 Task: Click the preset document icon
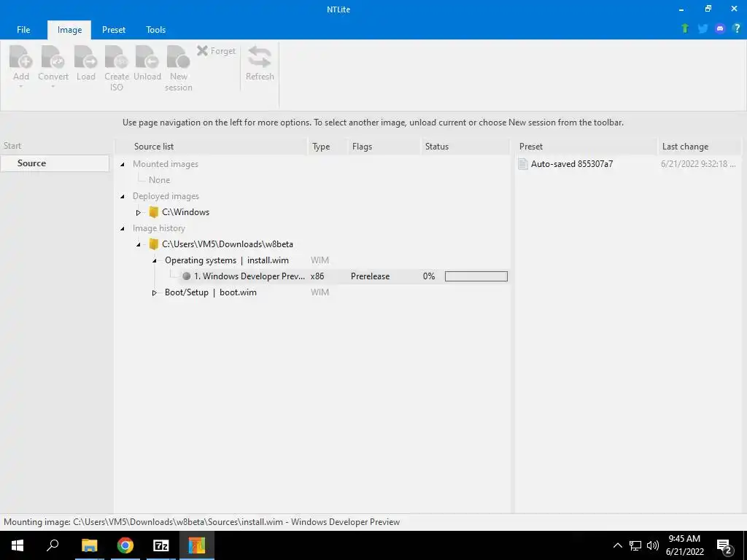[522, 164]
